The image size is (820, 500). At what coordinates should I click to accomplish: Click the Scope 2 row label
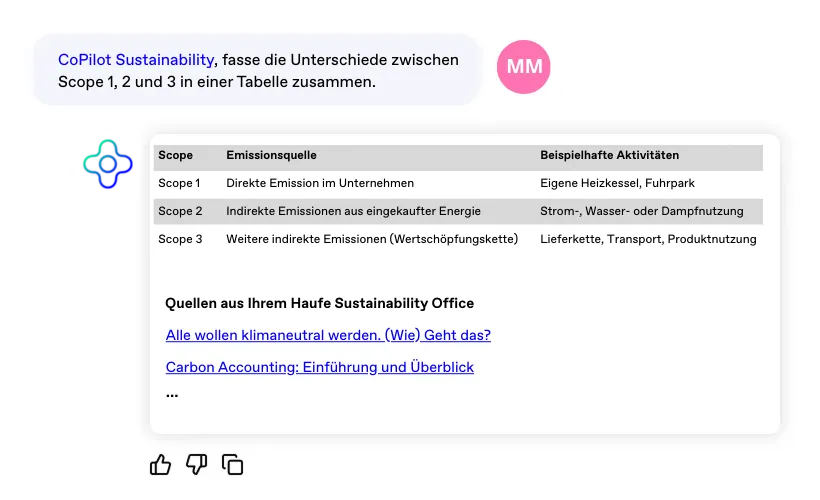click(x=181, y=211)
